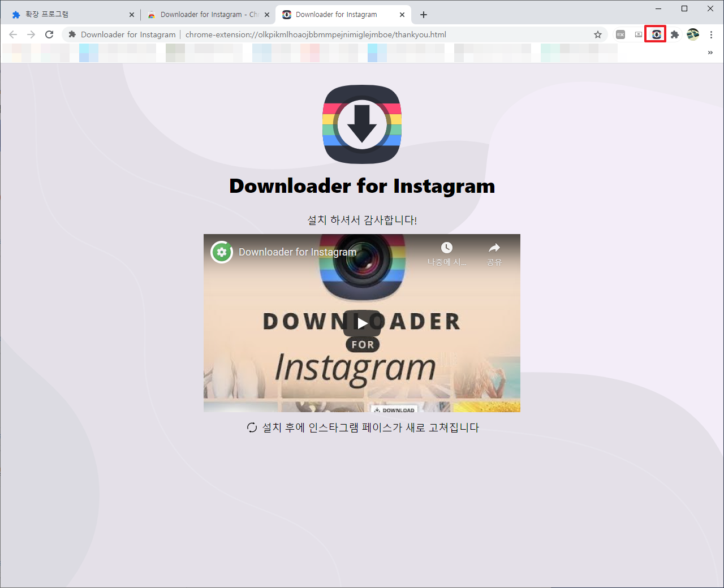The width and height of the screenshot is (724, 588).
Task: Click the address bar URL
Action: tap(316, 34)
